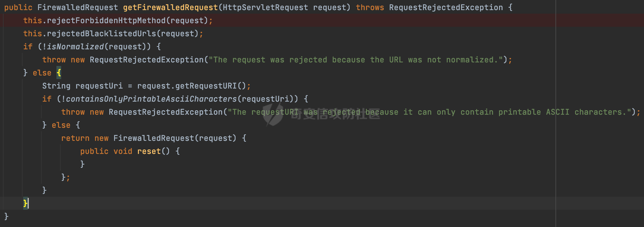This screenshot has height=227, width=644.
Task: Place cursor on the isNormalized call
Action: click(75, 47)
